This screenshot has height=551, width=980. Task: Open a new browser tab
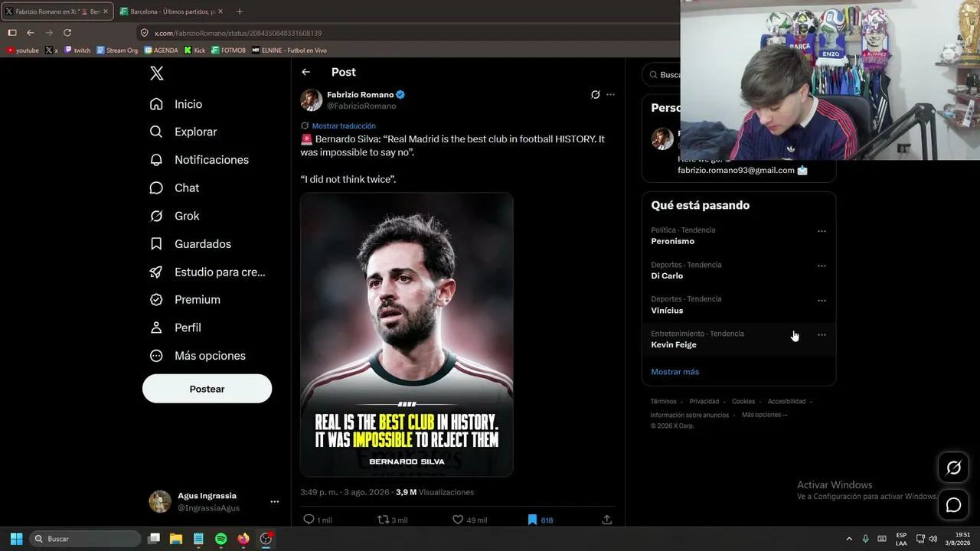coord(240,11)
